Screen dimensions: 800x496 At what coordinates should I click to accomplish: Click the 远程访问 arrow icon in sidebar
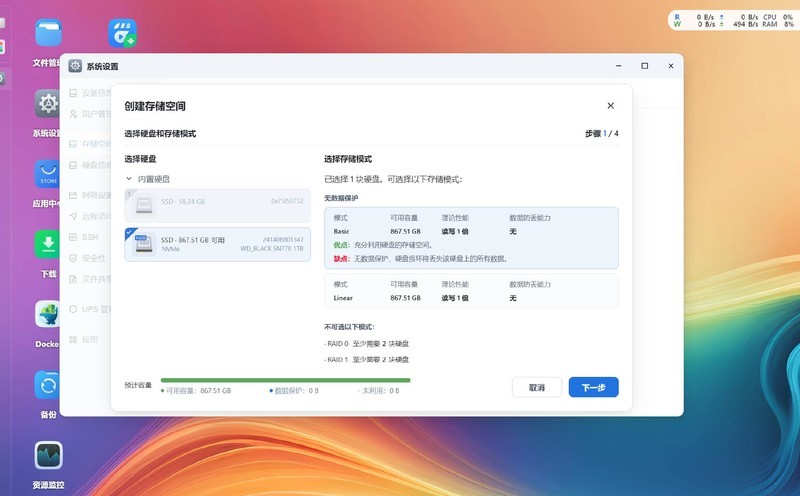73,216
